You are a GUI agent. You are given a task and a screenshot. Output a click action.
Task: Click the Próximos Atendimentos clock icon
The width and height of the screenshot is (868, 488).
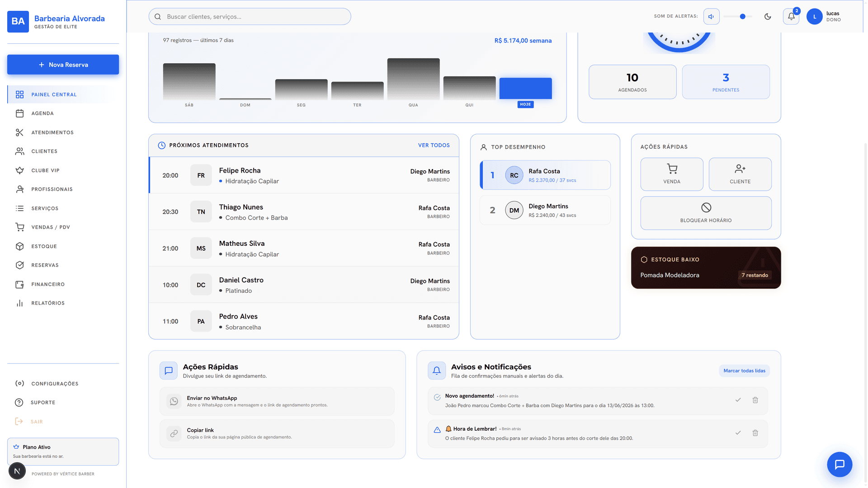(x=161, y=145)
